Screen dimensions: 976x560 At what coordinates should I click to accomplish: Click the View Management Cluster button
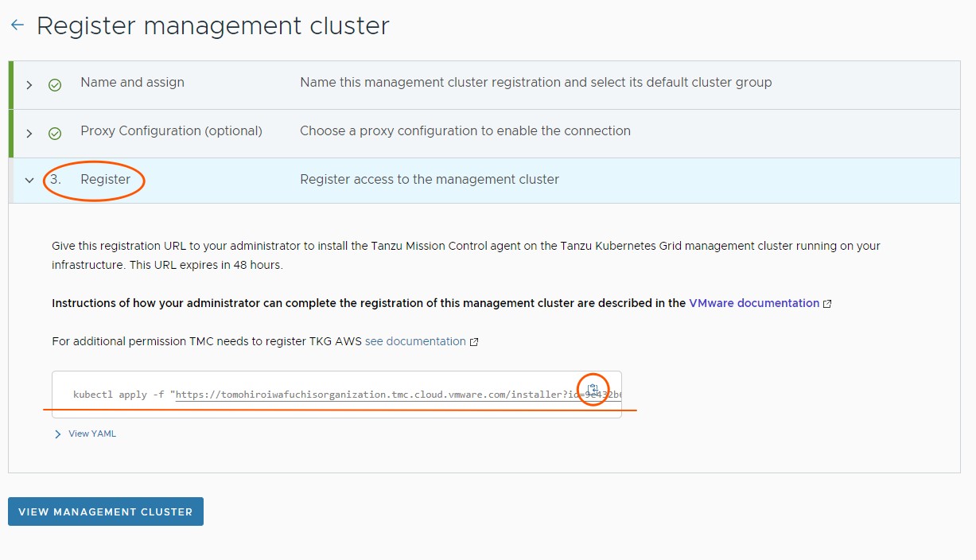click(x=106, y=511)
